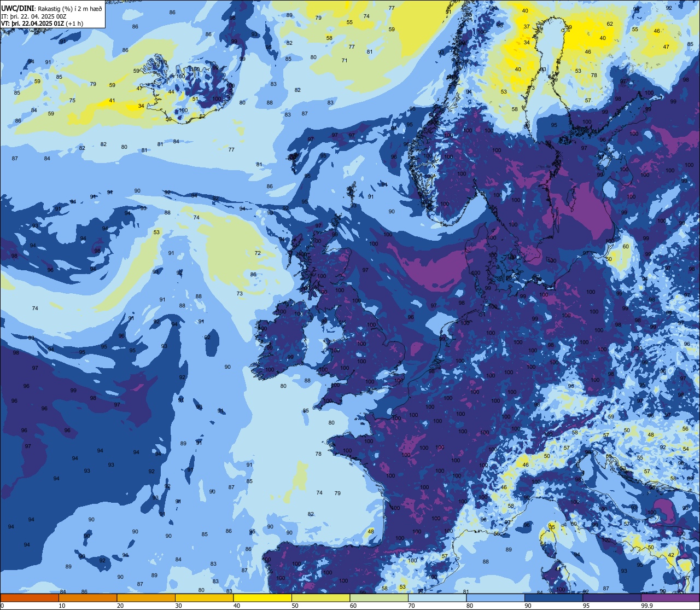Click the UWC/DINI Rakastig title text
The height and width of the screenshot is (610, 700).
pos(52,8)
